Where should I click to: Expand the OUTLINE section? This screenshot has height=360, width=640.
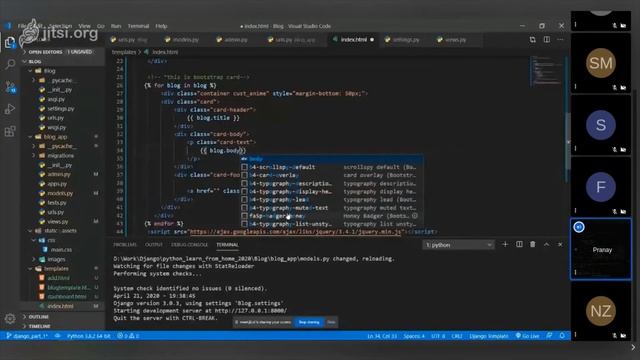pyautogui.click(x=63, y=317)
